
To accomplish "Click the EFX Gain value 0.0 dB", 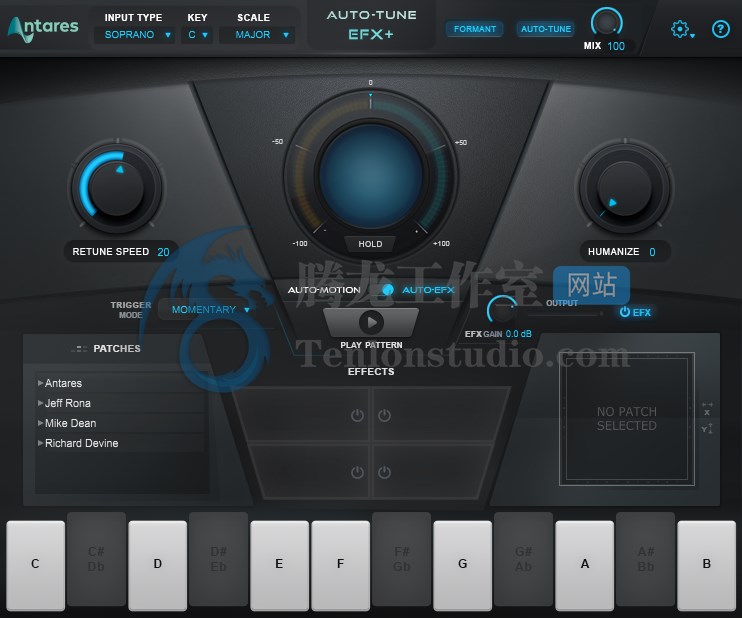I will pos(518,334).
